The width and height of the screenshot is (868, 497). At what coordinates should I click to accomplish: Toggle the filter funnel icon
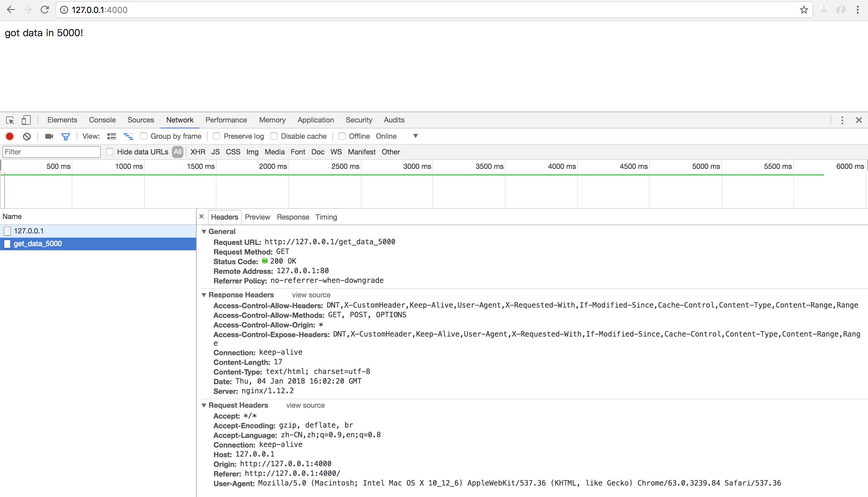tap(65, 137)
